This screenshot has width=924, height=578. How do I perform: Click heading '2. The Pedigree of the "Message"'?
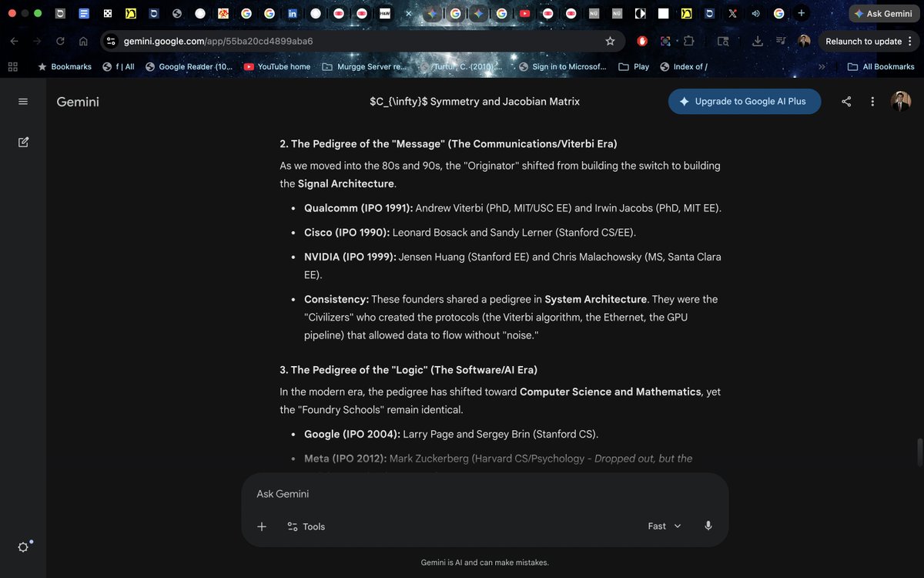tap(448, 144)
